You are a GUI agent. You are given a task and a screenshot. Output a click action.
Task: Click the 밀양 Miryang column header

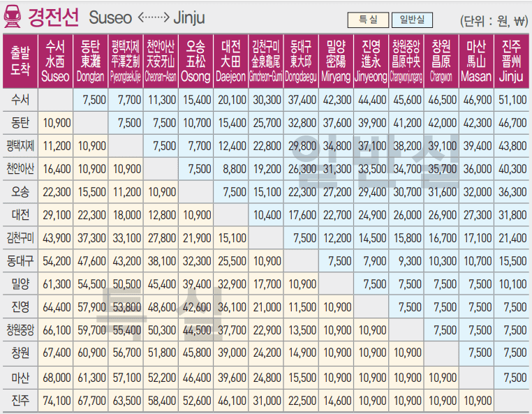336,61
